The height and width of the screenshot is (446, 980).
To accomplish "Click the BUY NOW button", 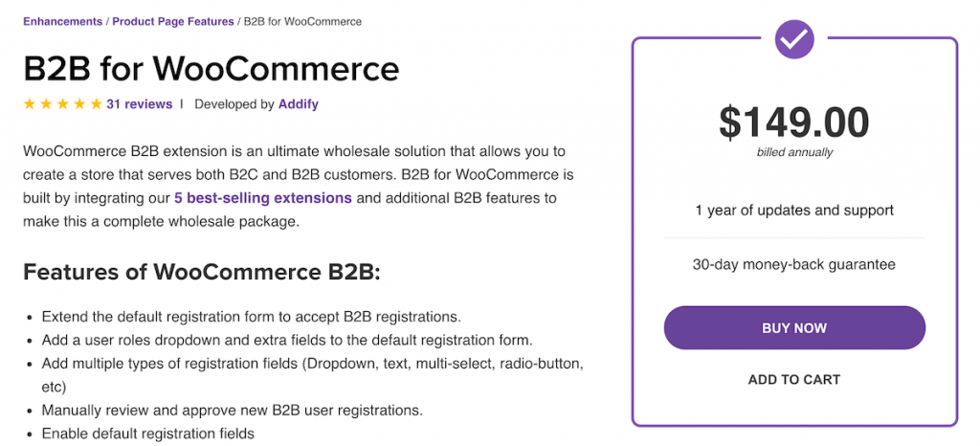I will pos(794,328).
